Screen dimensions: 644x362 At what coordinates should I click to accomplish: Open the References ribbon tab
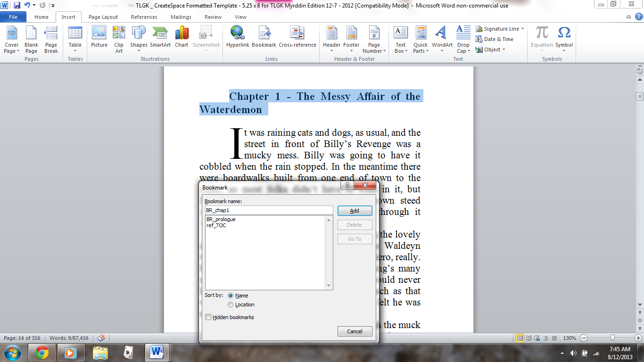coord(144,17)
